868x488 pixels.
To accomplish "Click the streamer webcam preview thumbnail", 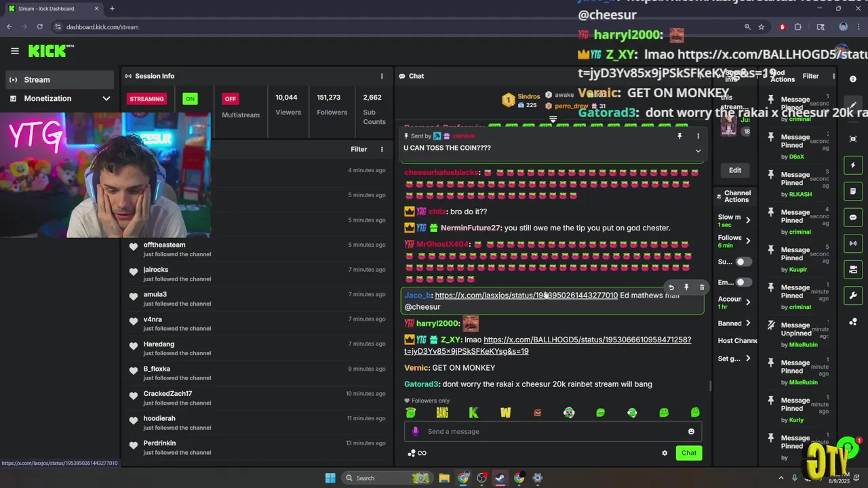I will tap(105, 175).
